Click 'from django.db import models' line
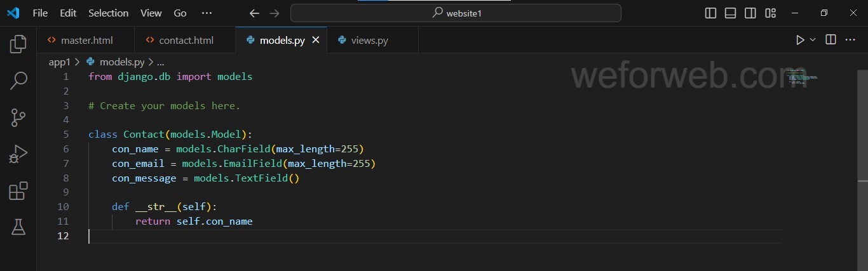The width and height of the screenshot is (868, 271). [x=170, y=77]
